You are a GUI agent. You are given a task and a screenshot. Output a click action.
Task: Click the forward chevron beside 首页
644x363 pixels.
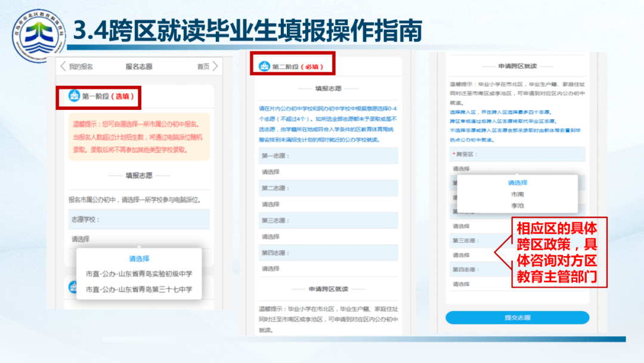tap(215, 66)
